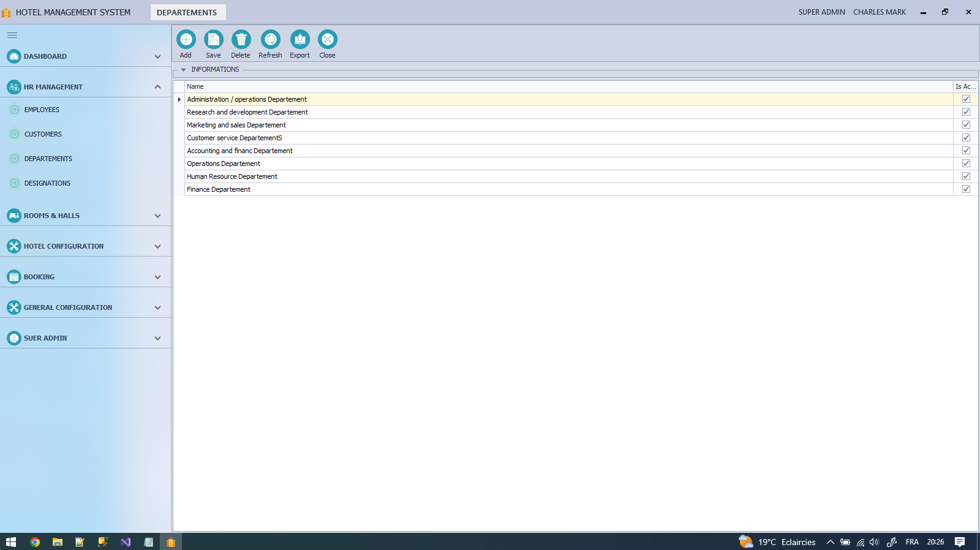Open Google Chrome from taskbar
The image size is (980, 550).
coord(35,542)
